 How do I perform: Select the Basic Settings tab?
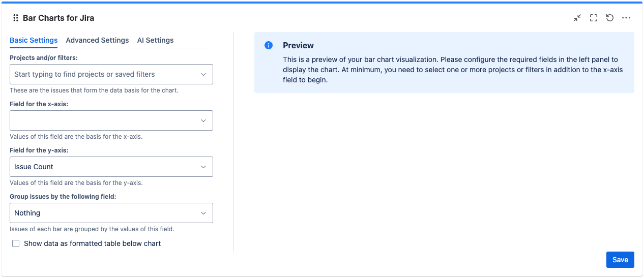(34, 40)
